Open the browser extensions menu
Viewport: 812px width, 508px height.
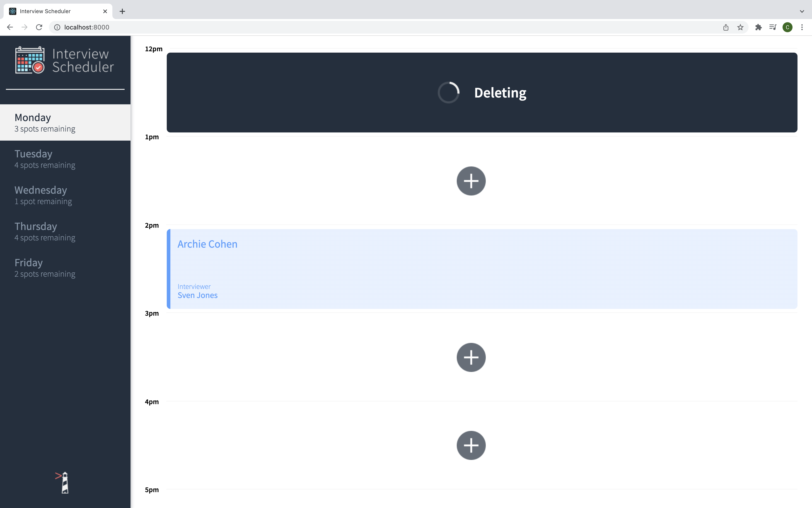tap(758, 27)
